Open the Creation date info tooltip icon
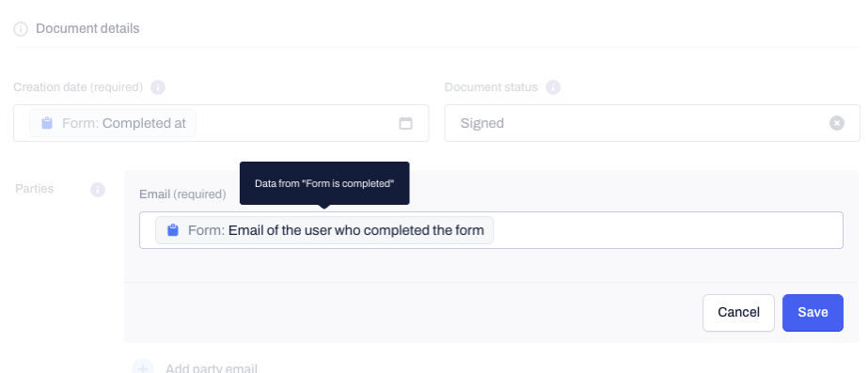 [x=158, y=87]
